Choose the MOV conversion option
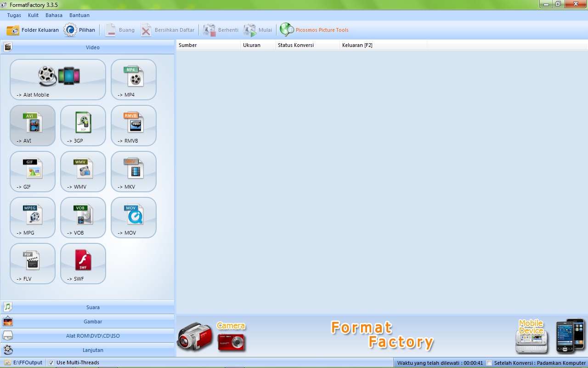 pos(134,218)
